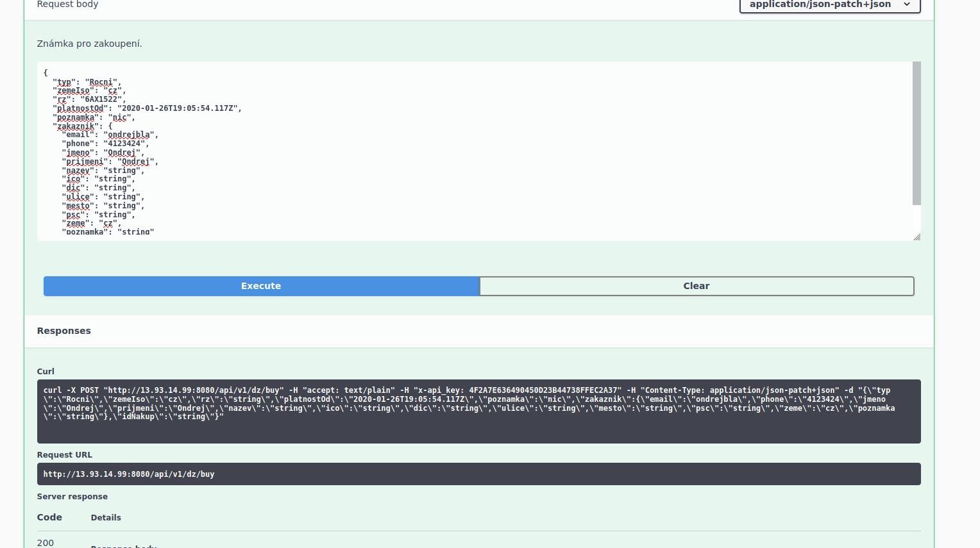
Task: Click the "psc": "string" line
Action: pos(98,215)
